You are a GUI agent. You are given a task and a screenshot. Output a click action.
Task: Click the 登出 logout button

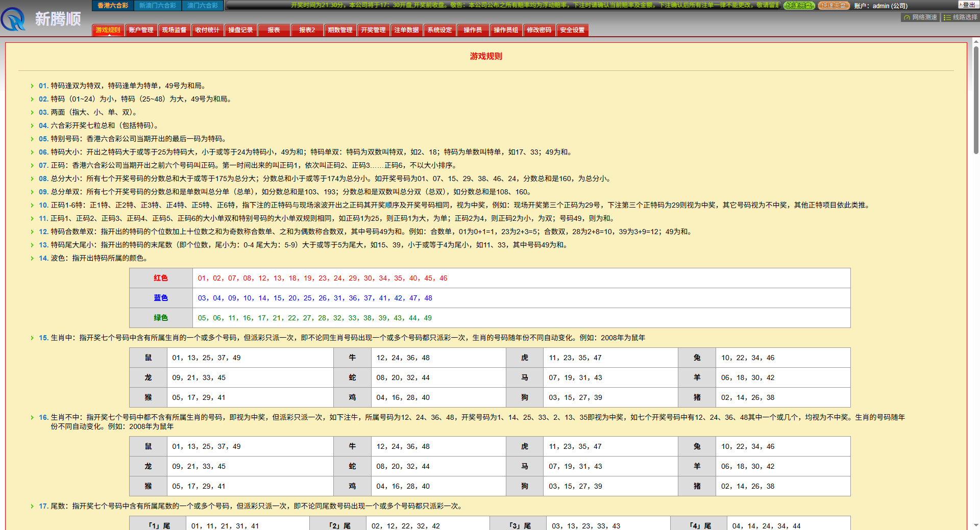point(968,5)
